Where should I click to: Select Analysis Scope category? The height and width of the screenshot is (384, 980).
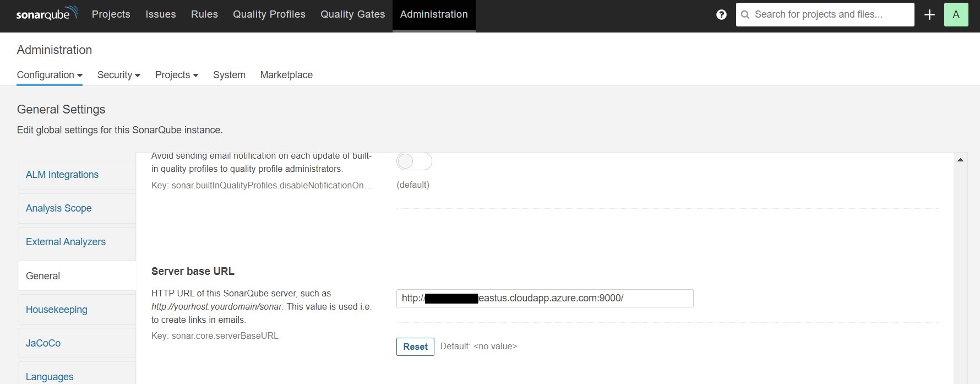click(x=77, y=208)
